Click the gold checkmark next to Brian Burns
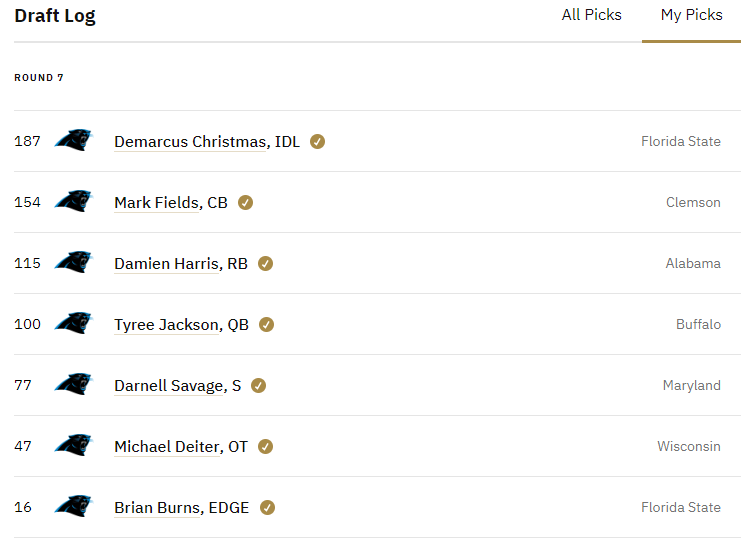 point(267,508)
